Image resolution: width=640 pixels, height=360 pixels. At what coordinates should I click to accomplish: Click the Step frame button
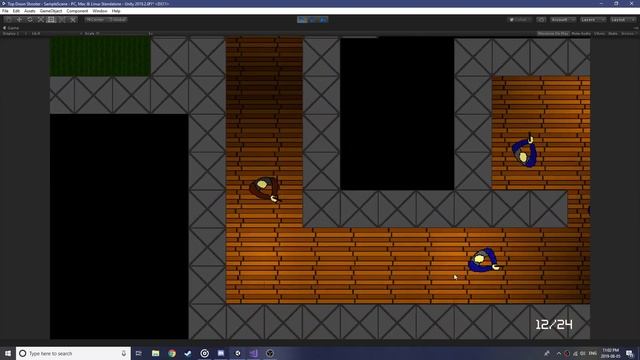(323, 20)
